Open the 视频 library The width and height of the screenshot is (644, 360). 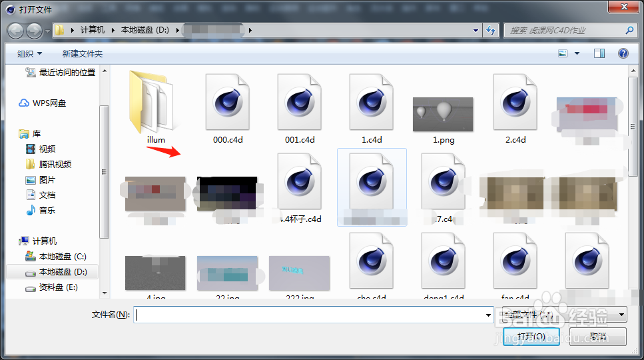(x=41, y=149)
